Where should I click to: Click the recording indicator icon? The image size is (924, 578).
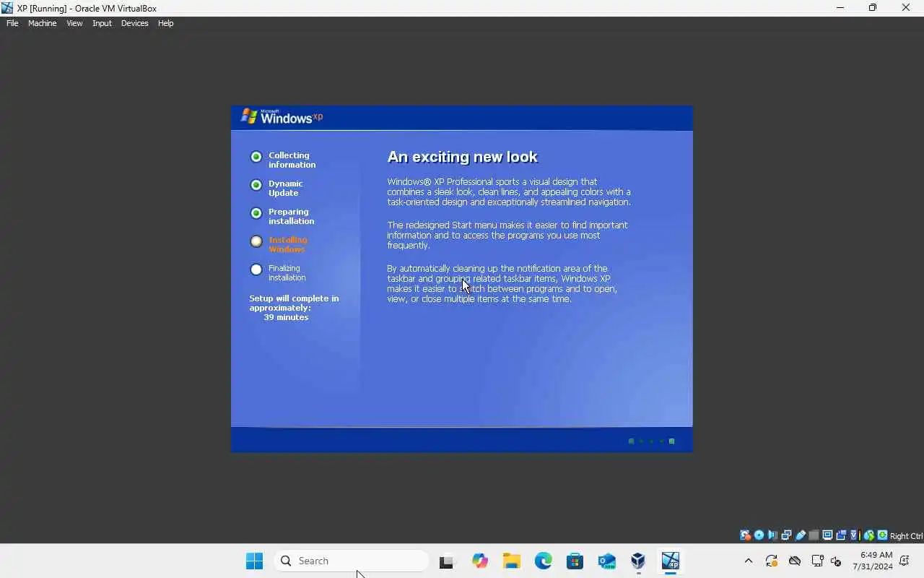pyautogui.click(x=841, y=535)
